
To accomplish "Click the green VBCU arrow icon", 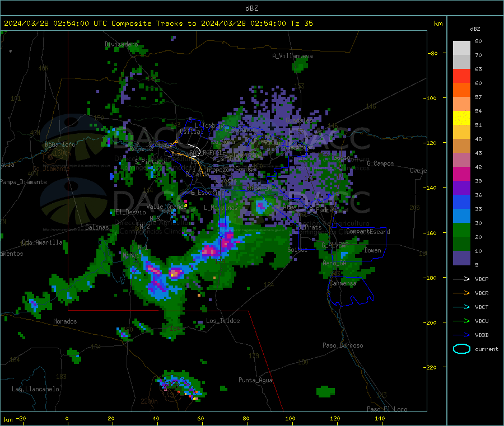I will [x=461, y=321].
